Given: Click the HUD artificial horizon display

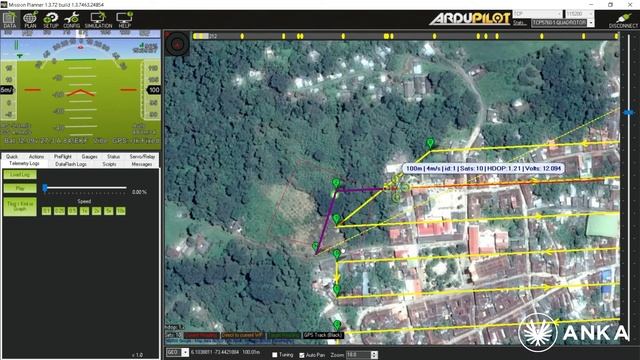Looking at the screenshot, I should 80,91.
